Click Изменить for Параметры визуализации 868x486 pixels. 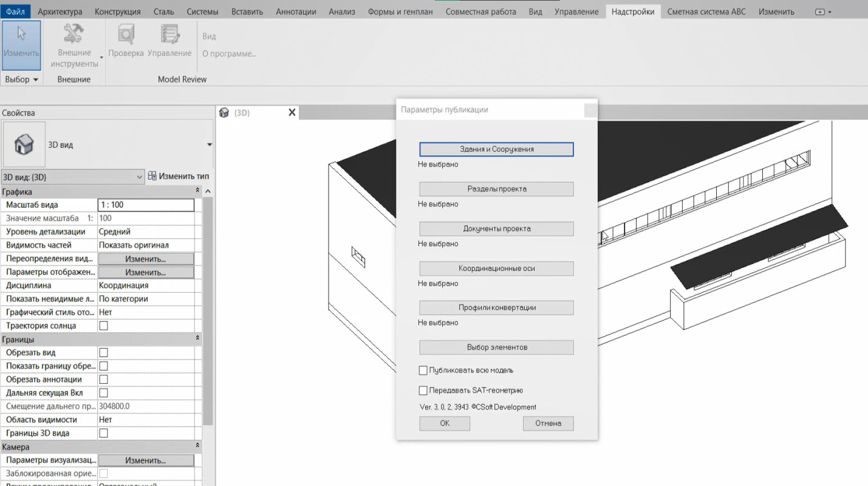tap(146, 460)
